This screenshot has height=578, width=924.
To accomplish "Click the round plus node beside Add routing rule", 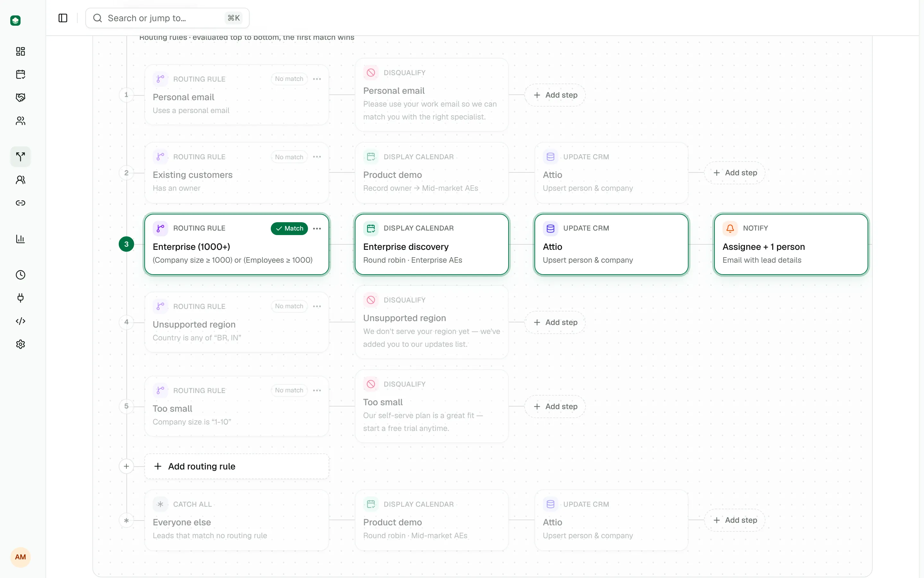I will 126,466.
